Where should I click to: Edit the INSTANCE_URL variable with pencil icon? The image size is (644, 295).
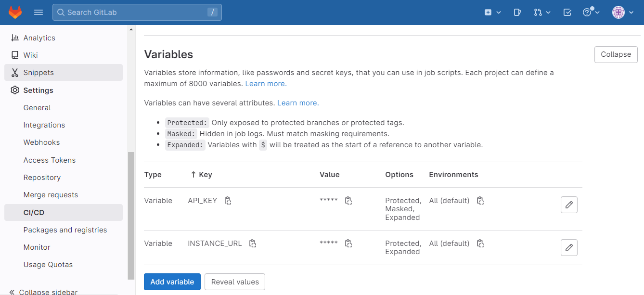[569, 247]
